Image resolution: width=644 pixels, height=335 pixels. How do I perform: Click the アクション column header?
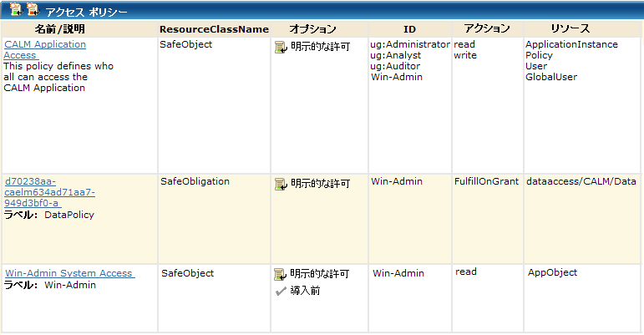487,29
